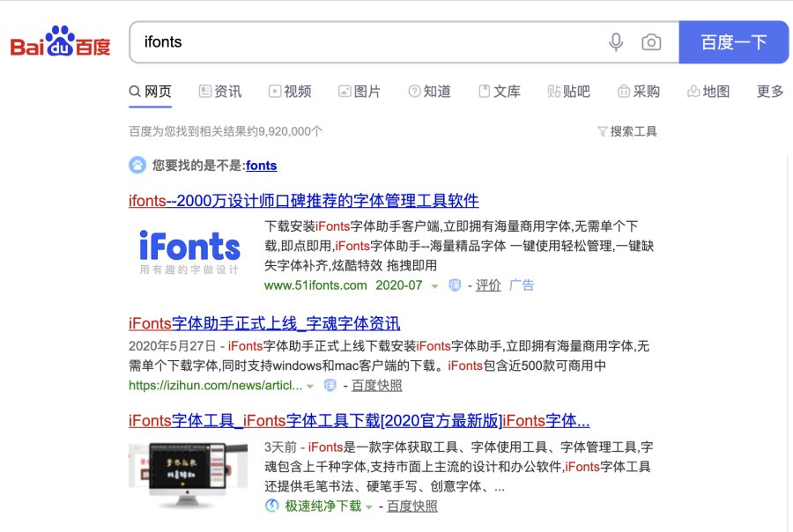Screen dimensions: 793x532
Task: Click the iFonts logo thumbnail in first result
Action: click(x=189, y=251)
